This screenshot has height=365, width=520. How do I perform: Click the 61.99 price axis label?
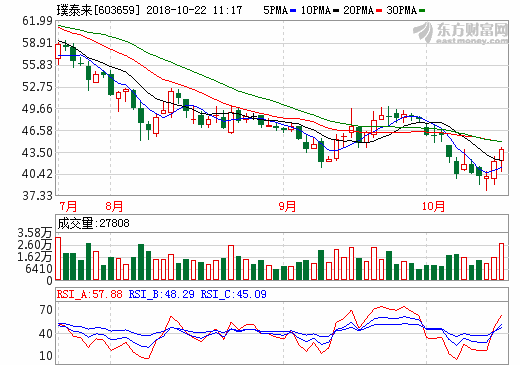tap(37, 21)
